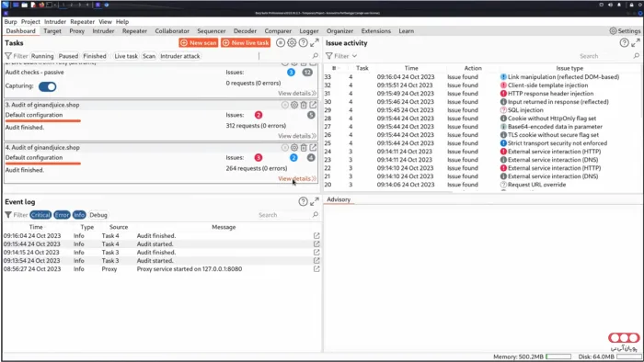Screen dimensions: 644x362
Task: Switch to the Target tab
Action: (x=52, y=30)
